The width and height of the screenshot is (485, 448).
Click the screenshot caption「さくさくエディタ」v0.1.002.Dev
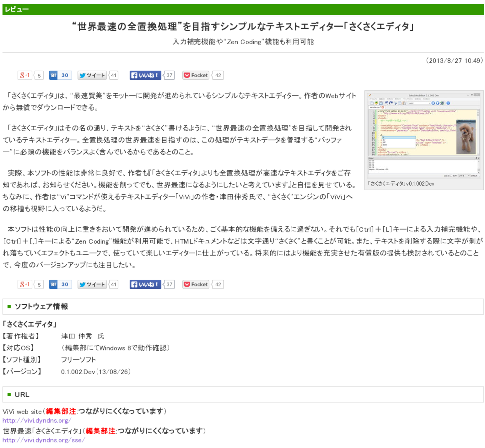401,184
